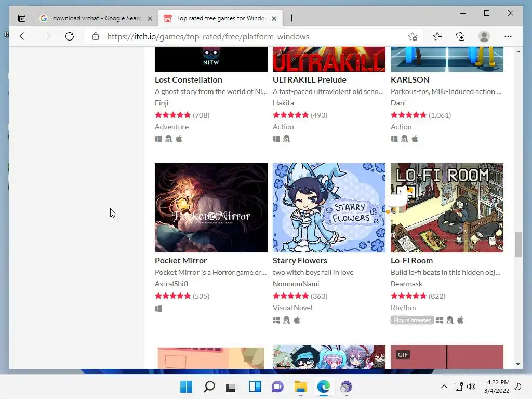The height and width of the screenshot is (399, 532).
Task: Open Windows taskbar search
Action: [209, 387]
